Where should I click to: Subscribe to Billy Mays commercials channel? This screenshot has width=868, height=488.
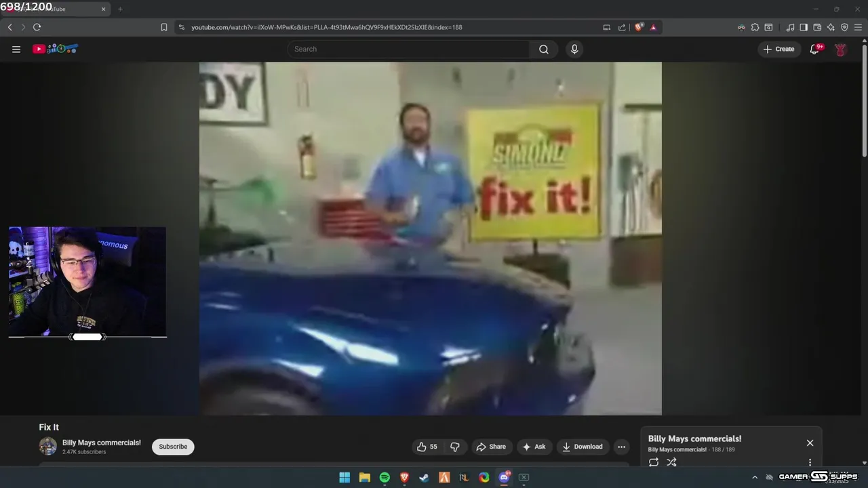click(173, 447)
